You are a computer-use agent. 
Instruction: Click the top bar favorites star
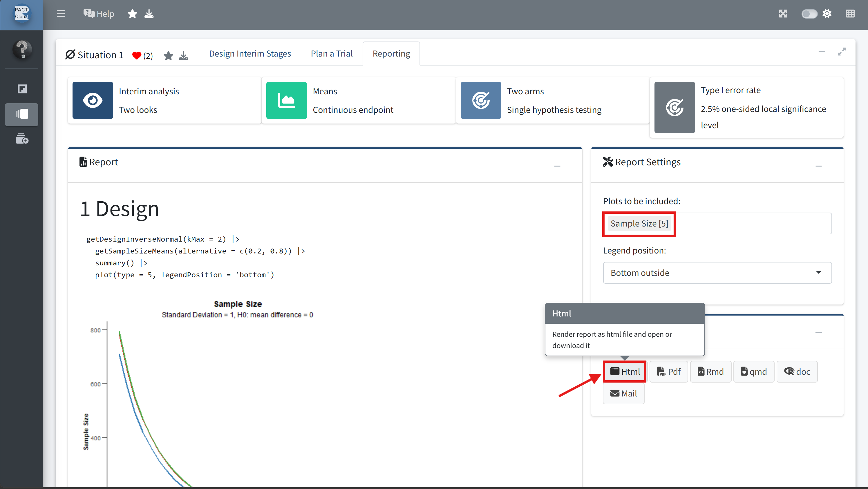132,14
